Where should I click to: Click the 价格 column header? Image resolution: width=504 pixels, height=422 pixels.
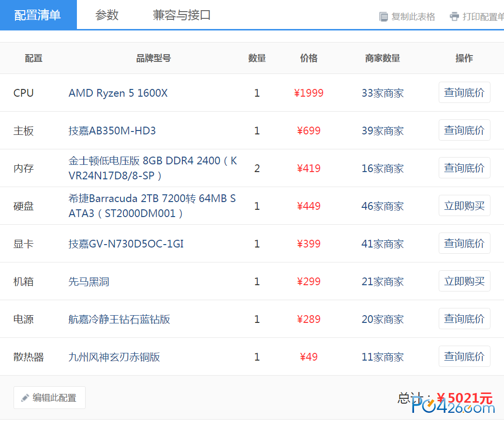309,58
